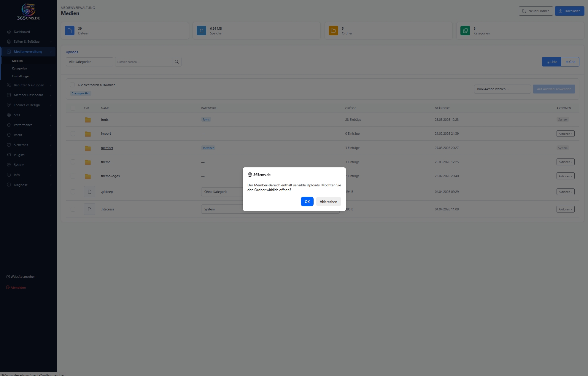Open 'Bulk-Aktion wählen' dropdown
The width and height of the screenshot is (588, 376).
(x=502, y=89)
